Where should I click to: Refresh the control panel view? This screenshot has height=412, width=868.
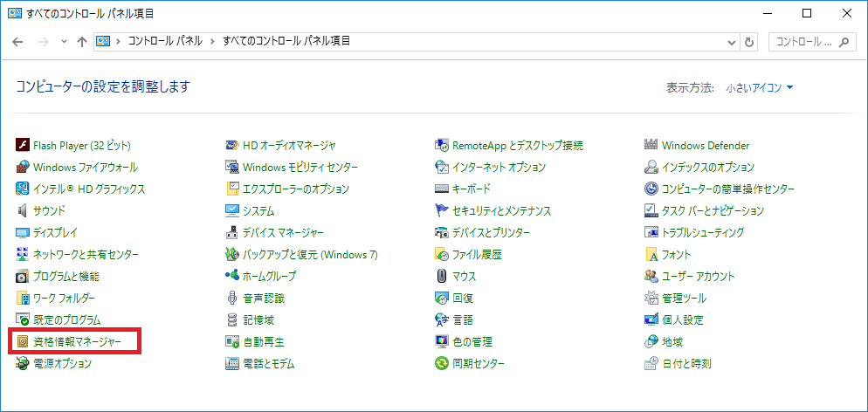(749, 42)
